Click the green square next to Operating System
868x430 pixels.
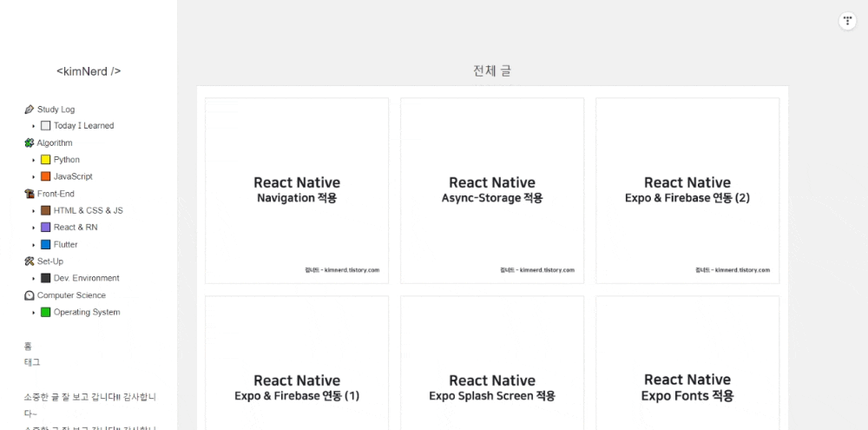coord(45,312)
